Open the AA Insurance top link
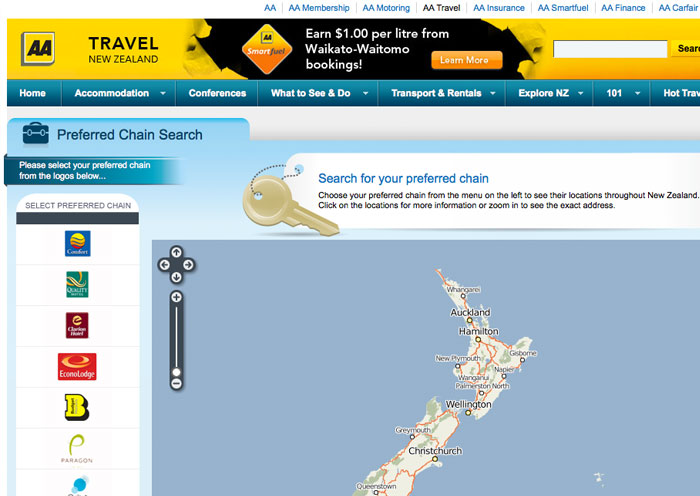Viewport: 700px width, 496px height. [499, 8]
